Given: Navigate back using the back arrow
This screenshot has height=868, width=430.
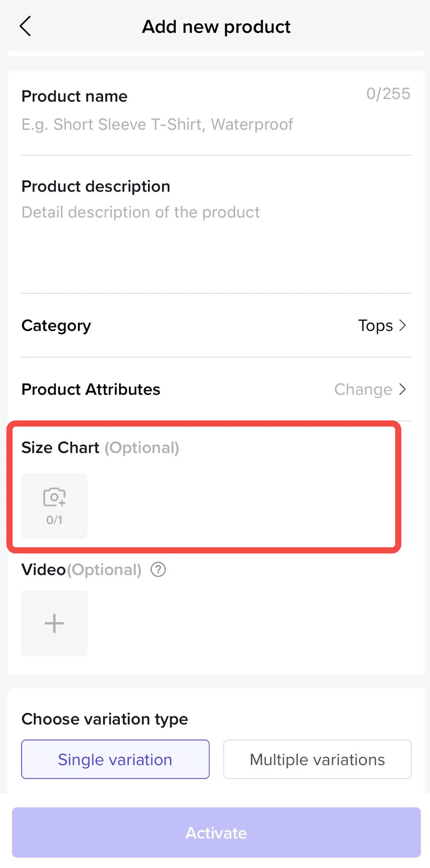Looking at the screenshot, I should point(25,26).
